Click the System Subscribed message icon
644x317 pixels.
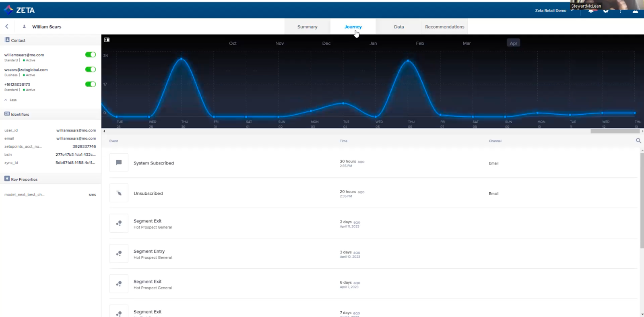tap(119, 163)
